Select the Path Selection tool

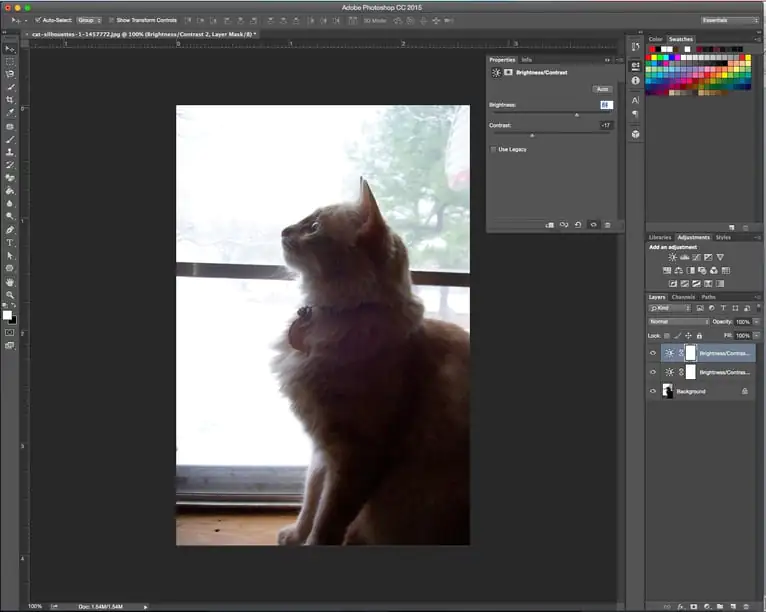(x=10, y=255)
